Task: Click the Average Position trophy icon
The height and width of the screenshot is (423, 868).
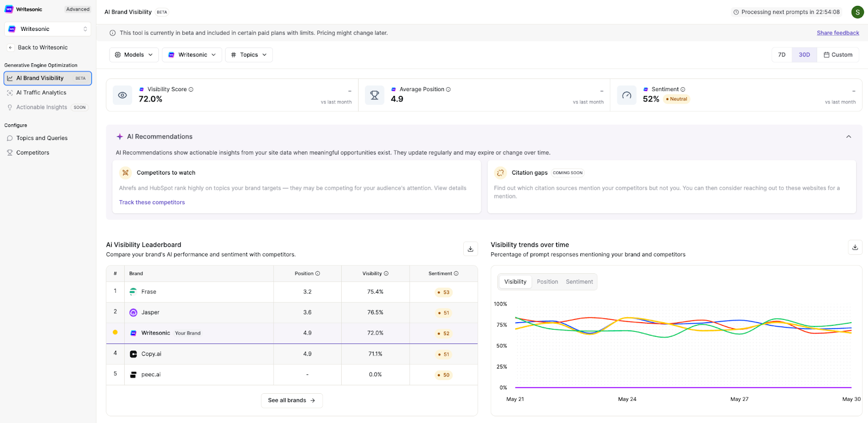Action: (374, 95)
